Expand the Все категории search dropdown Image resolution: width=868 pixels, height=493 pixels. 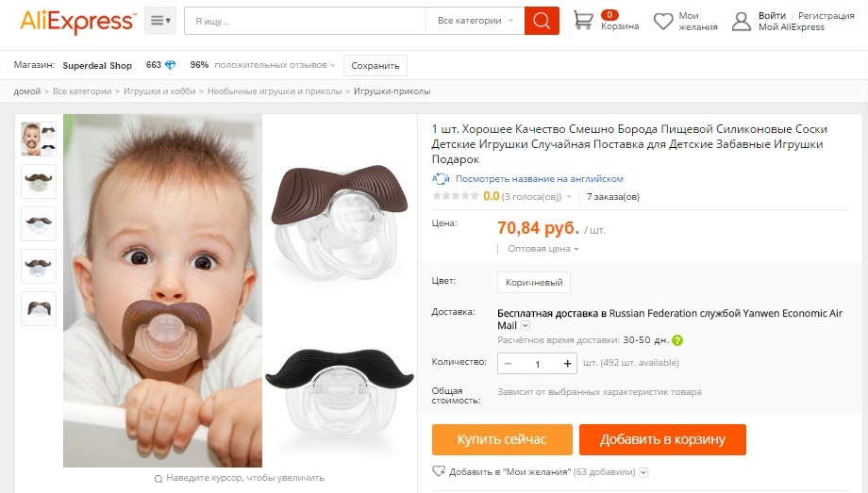tap(475, 21)
